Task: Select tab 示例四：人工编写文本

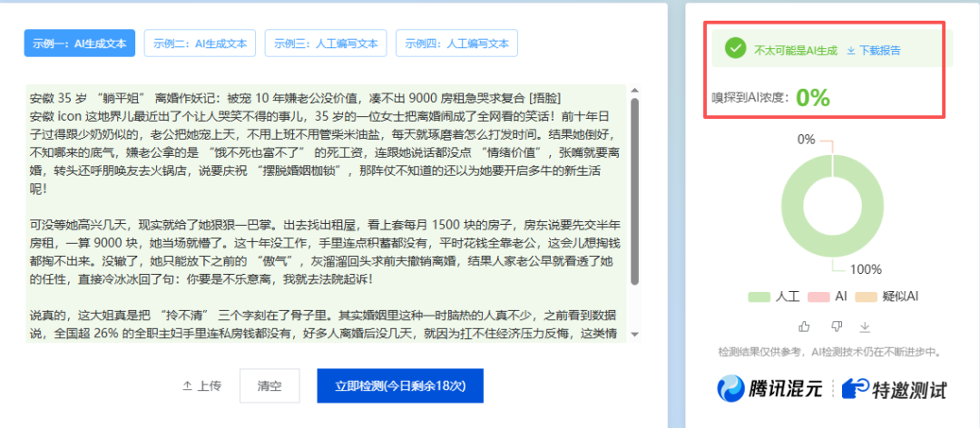Action: pyautogui.click(x=456, y=44)
